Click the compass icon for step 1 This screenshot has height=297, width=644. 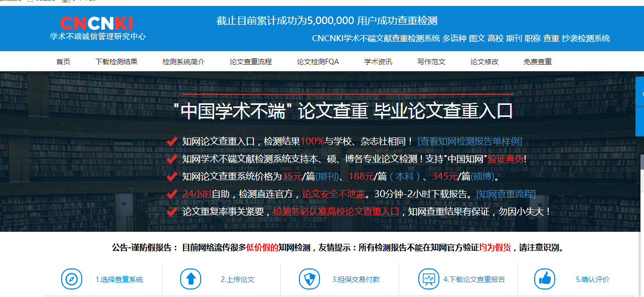coord(71,279)
